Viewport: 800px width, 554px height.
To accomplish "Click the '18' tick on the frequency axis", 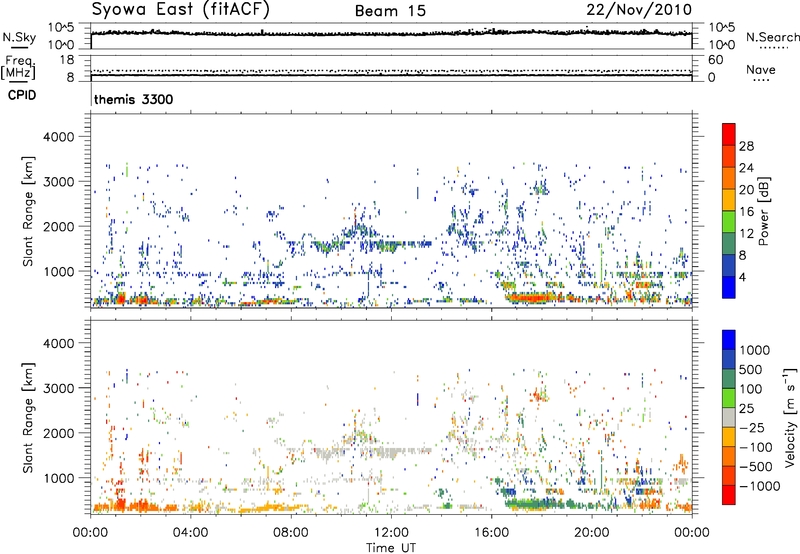I will click(x=67, y=60).
